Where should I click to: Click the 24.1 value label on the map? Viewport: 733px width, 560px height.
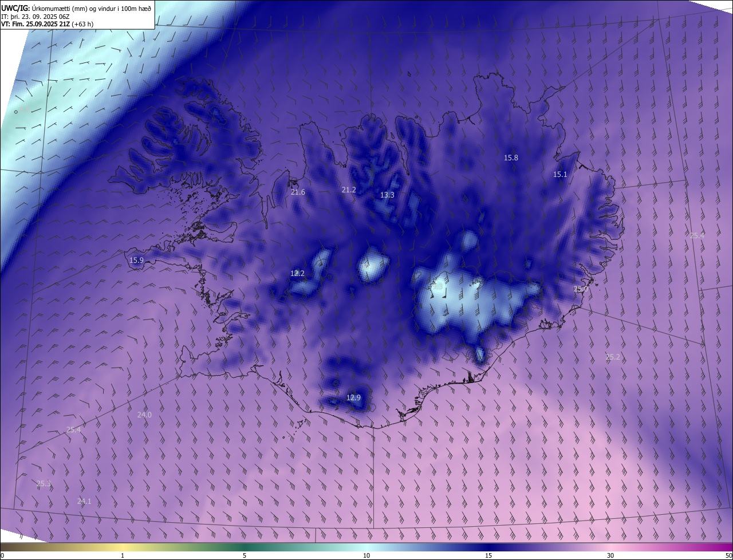click(x=84, y=502)
